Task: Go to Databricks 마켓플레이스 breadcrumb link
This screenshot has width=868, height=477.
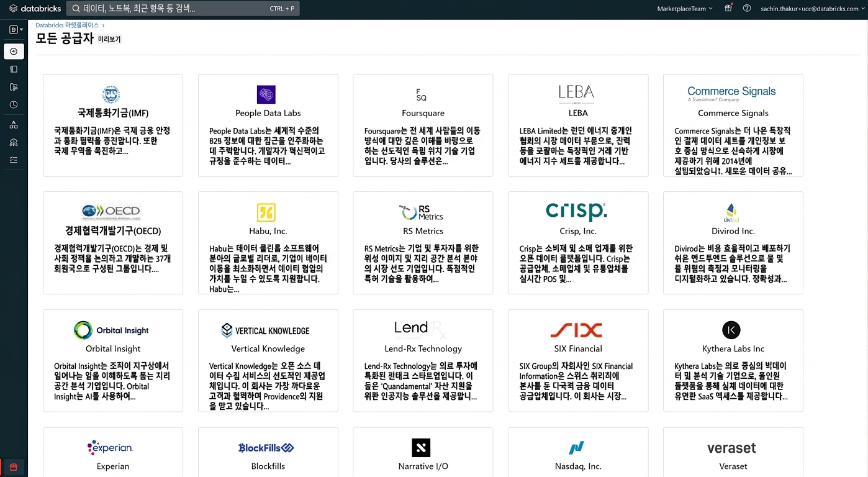Action: 67,25
